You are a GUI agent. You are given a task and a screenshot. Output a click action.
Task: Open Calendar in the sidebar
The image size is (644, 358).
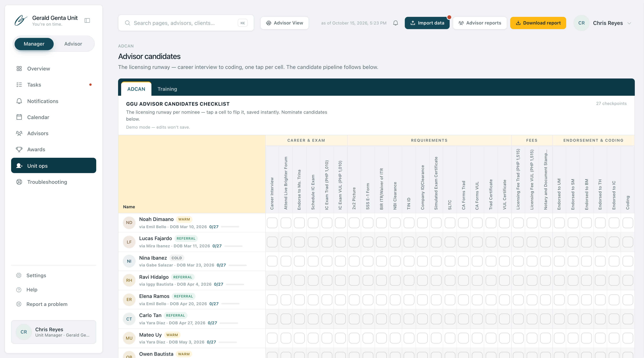click(53, 117)
